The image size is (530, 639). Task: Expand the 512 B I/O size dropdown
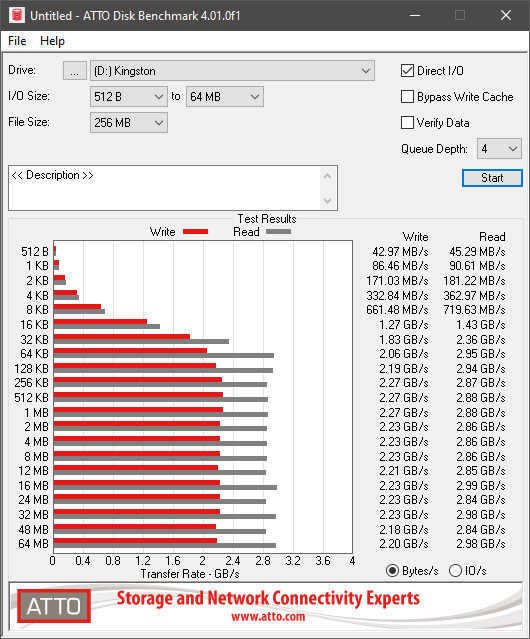[129, 97]
